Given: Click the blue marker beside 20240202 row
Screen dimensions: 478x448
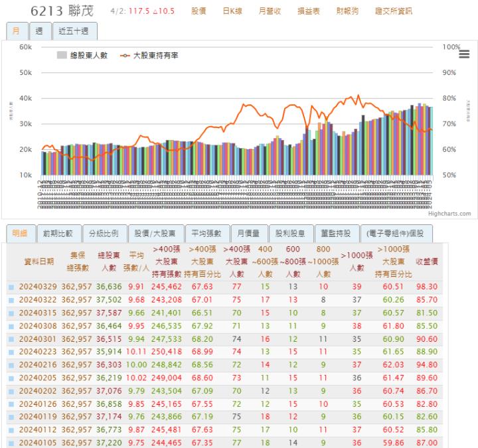Looking at the screenshot, I should click(11, 392).
